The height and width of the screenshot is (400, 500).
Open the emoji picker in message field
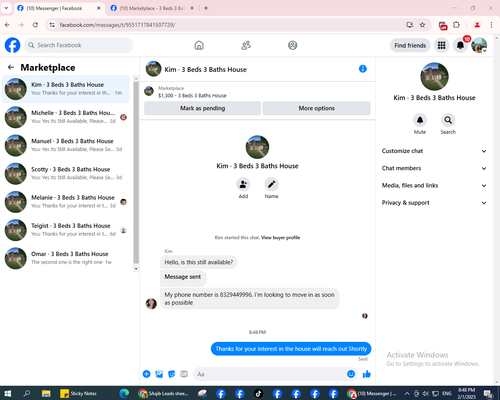pos(351,374)
